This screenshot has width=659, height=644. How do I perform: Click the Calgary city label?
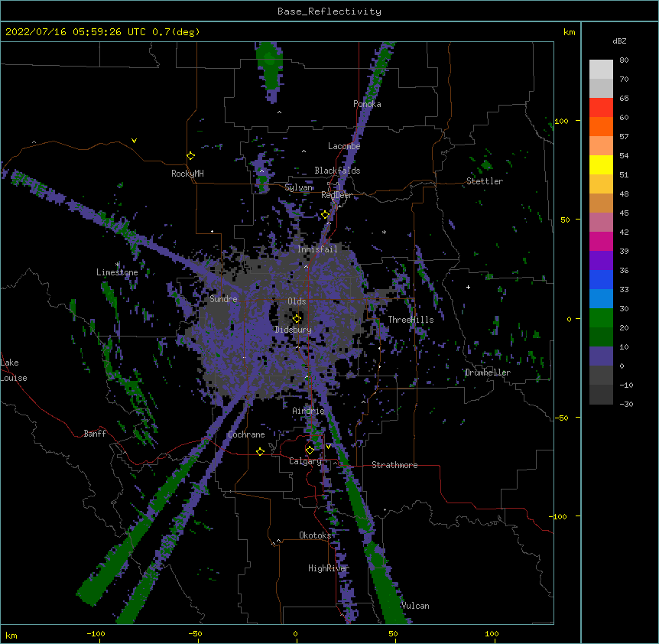(x=305, y=461)
